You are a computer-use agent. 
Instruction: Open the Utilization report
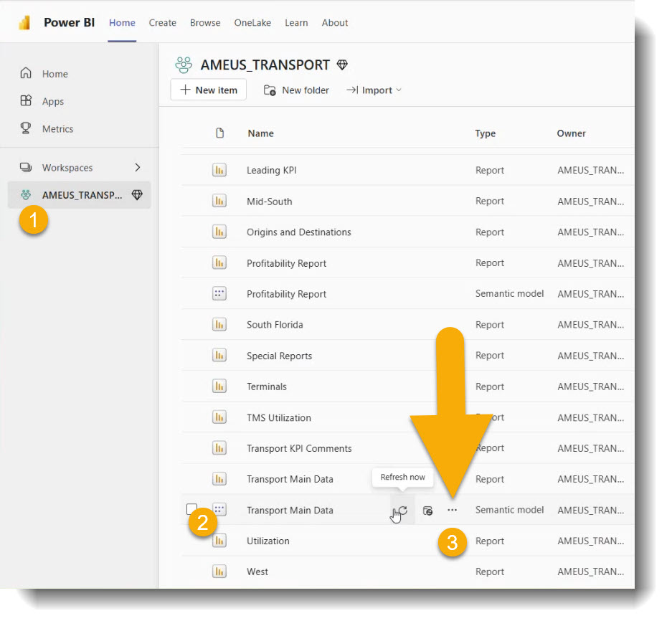click(x=268, y=541)
